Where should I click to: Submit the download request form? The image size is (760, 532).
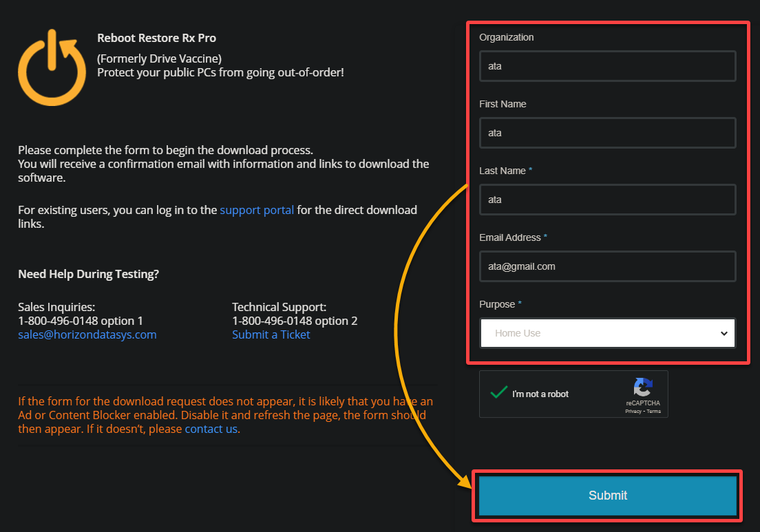(607, 495)
